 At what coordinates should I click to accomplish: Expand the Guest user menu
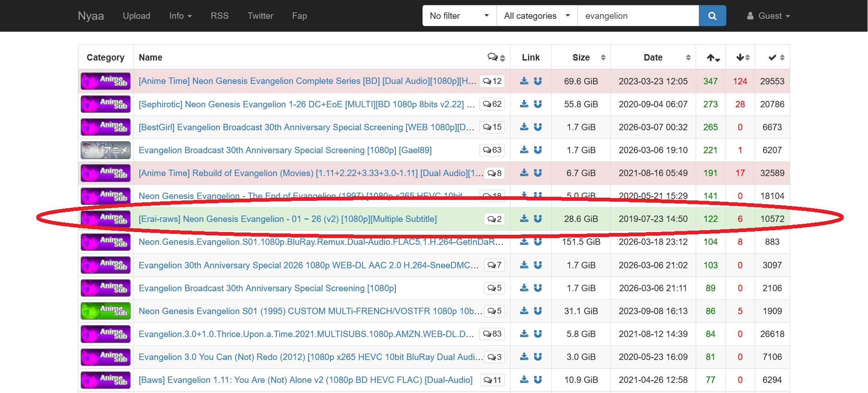(x=769, y=16)
